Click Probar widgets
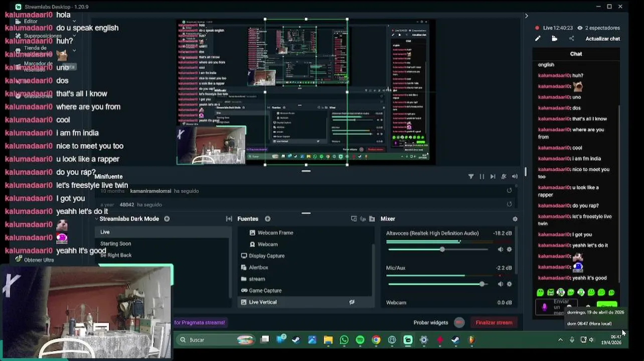The image size is (644, 361). tap(430, 322)
